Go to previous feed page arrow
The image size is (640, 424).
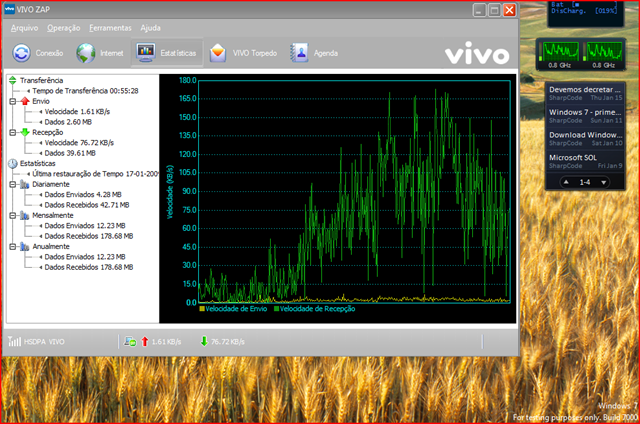[566, 182]
